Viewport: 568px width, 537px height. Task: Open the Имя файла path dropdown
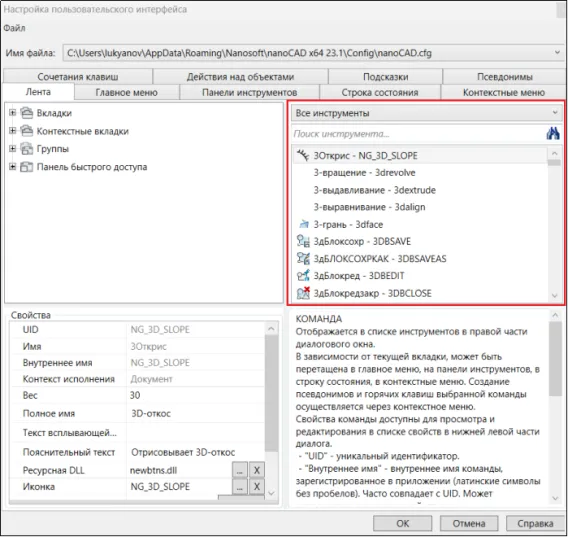[557, 53]
